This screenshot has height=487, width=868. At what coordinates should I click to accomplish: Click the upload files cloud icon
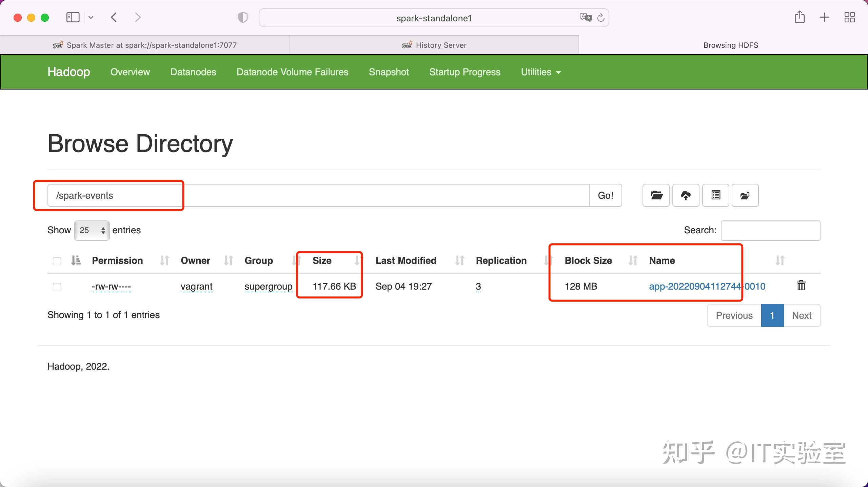[x=686, y=195]
